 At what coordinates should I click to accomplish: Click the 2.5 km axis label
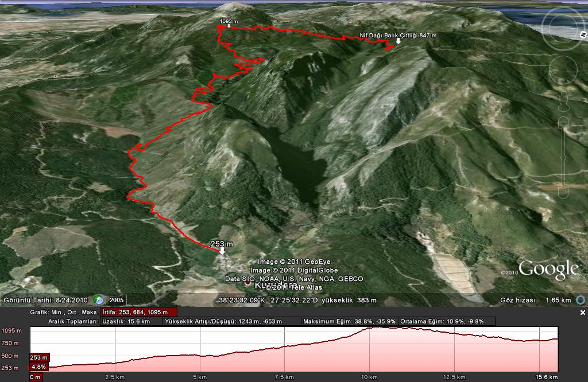[115, 377]
